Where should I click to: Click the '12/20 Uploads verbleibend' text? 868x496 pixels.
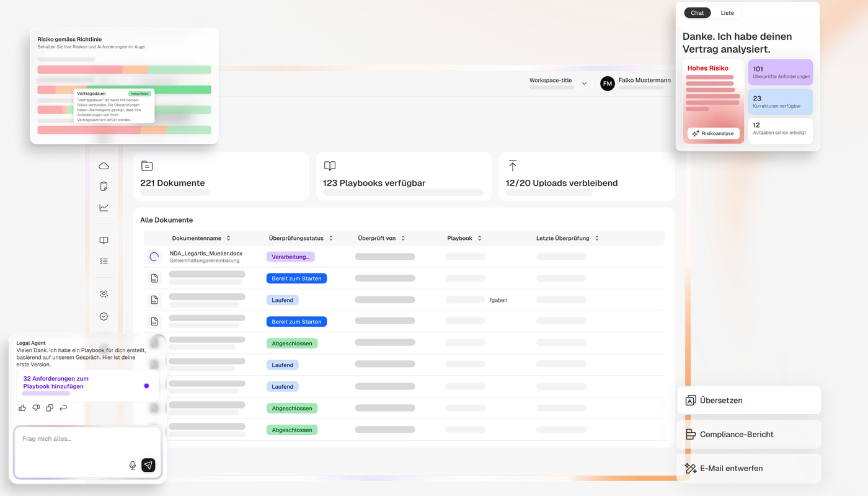[x=562, y=183]
